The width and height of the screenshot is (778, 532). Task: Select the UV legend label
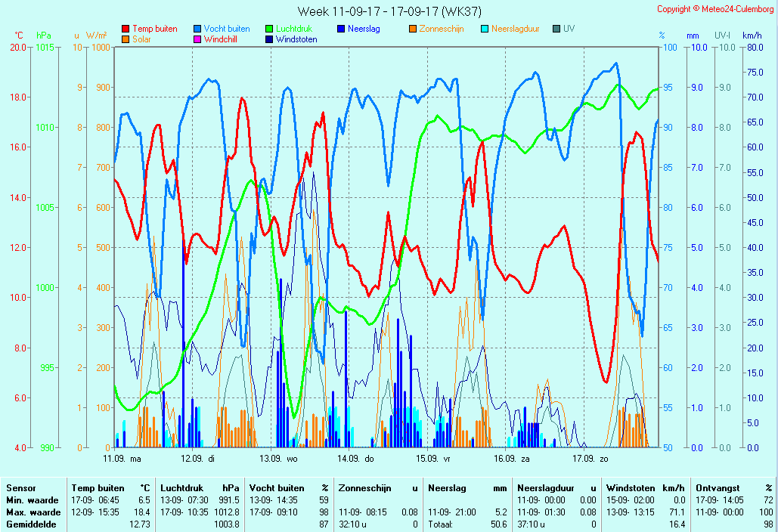[x=569, y=29]
